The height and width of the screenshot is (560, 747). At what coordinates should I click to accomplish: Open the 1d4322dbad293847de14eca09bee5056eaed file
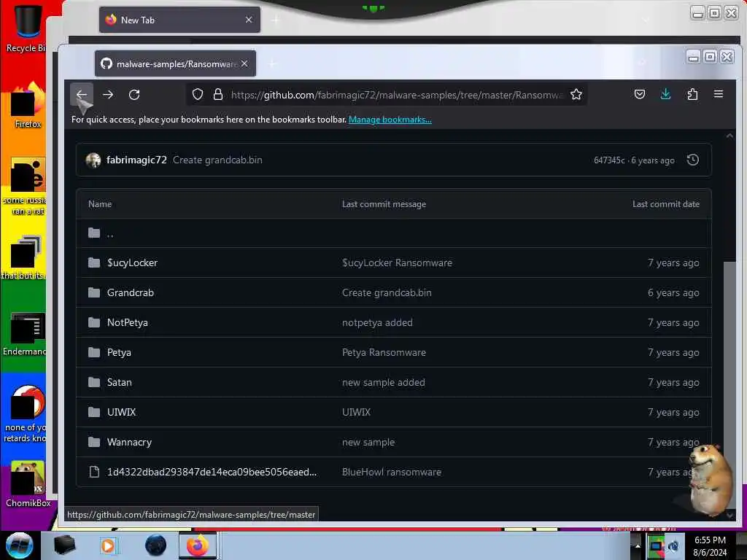pos(212,472)
